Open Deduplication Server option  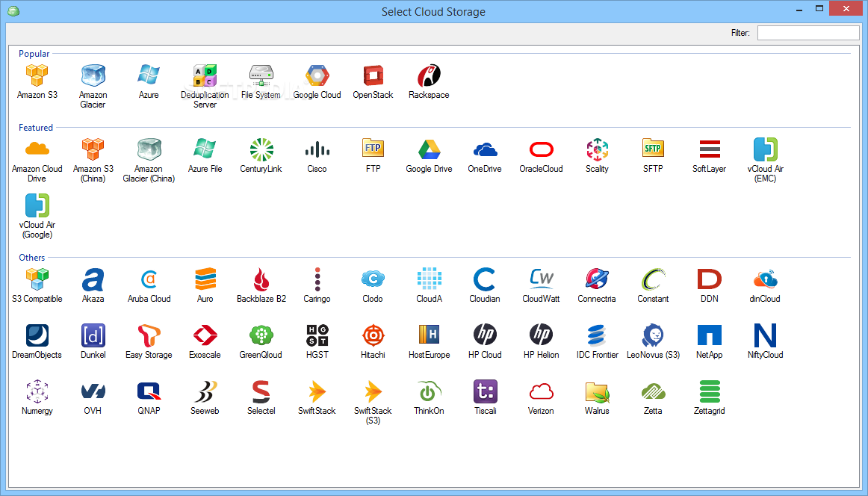pos(205,75)
